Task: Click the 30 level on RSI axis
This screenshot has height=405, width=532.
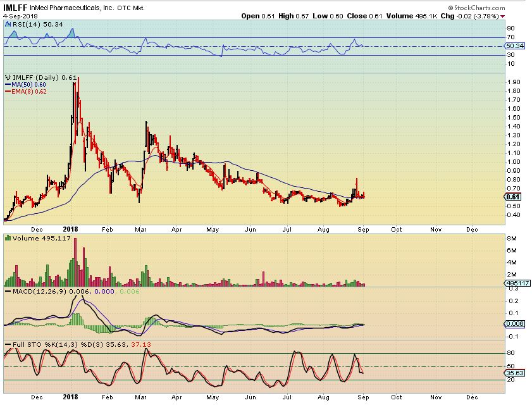Action: pos(510,54)
